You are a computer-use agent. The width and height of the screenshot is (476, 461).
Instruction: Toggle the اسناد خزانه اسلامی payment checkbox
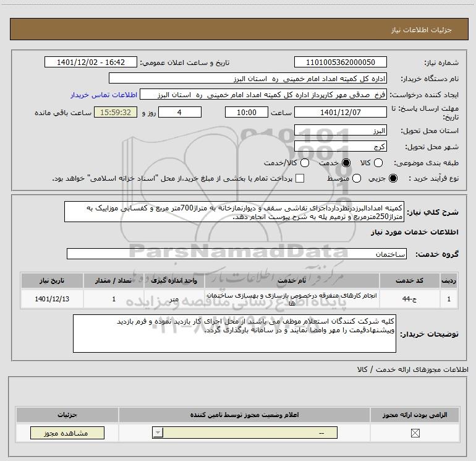click(300, 178)
